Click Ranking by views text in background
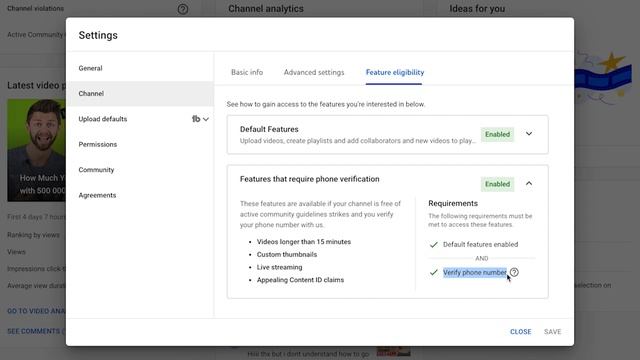The image size is (640, 360). (33, 235)
